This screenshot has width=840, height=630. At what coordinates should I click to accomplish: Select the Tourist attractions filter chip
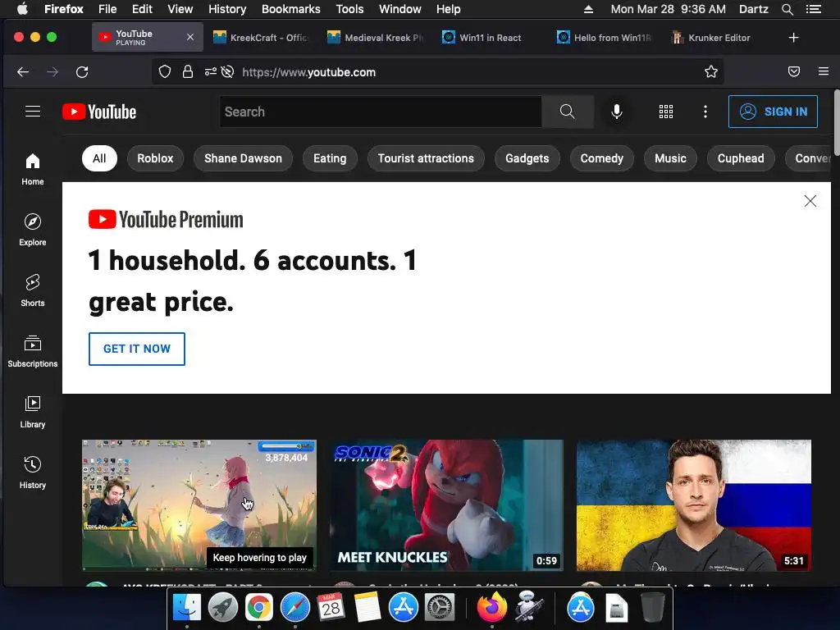point(426,158)
